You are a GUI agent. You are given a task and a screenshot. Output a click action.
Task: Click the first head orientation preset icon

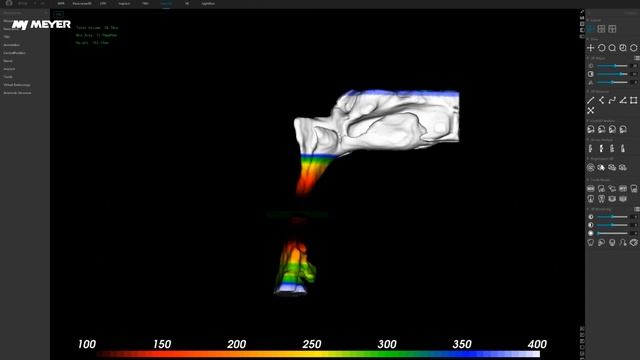pos(591,129)
